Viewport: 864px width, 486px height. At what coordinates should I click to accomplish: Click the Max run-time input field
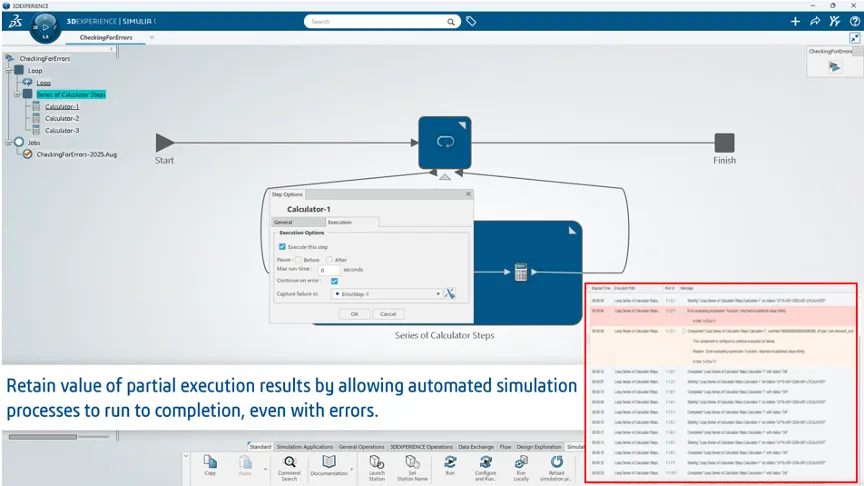328,270
